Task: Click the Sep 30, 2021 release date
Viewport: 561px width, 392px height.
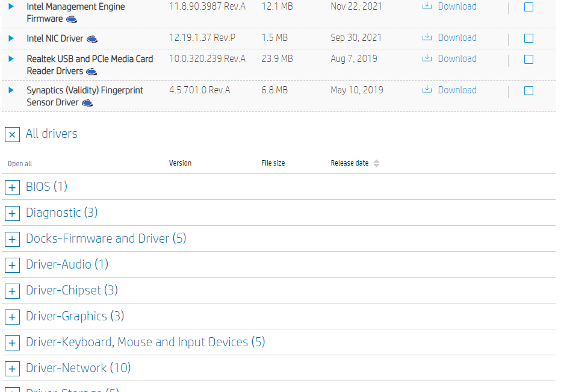Action: 356,37
